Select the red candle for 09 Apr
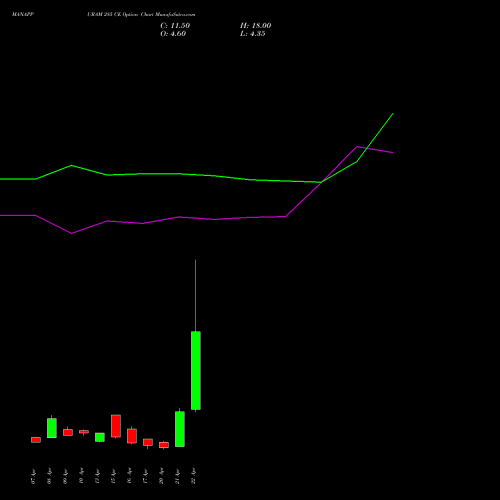This screenshot has height=500, width=500. click(x=68, y=432)
